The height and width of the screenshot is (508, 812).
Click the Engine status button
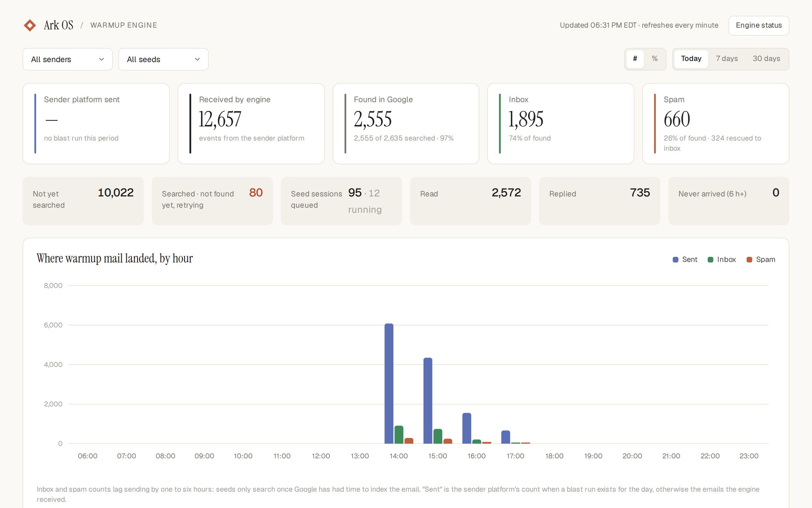click(x=758, y=25)
